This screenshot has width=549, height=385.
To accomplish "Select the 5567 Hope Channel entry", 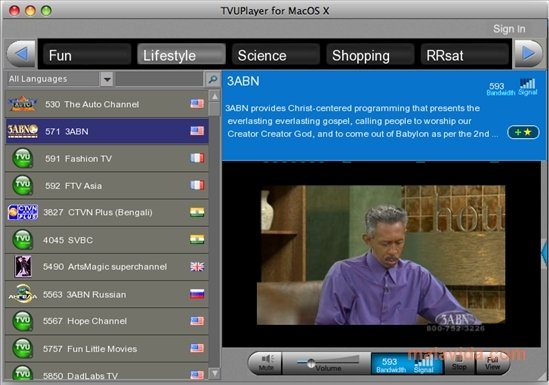I will (107, 321).
